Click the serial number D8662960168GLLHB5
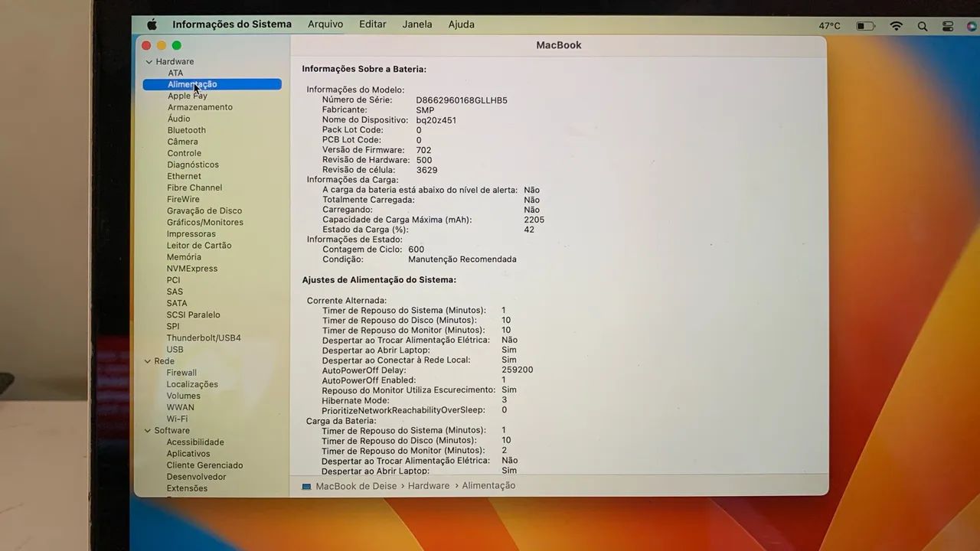The height and width of the screenshot is (551, 980). click(462, 100)
